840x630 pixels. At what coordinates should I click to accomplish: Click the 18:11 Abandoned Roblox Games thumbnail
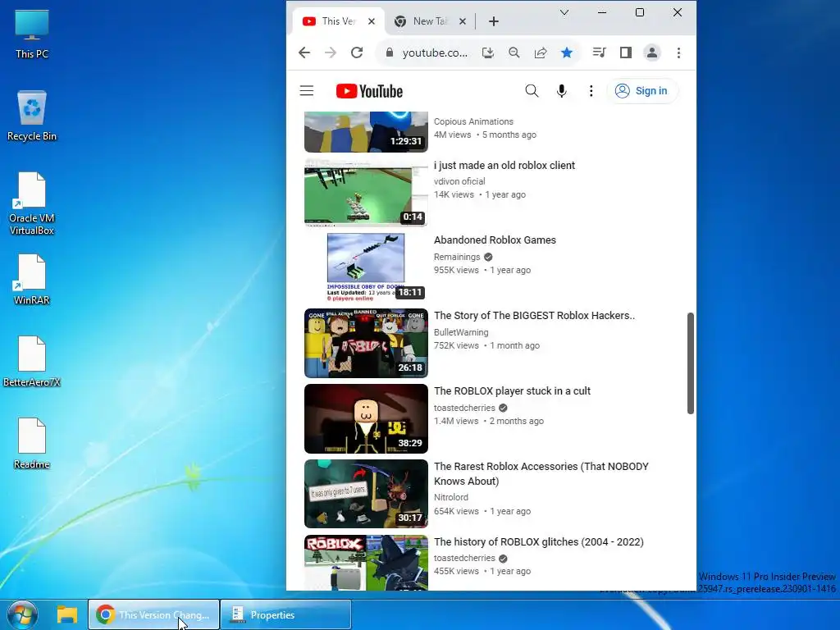point(366,267)
